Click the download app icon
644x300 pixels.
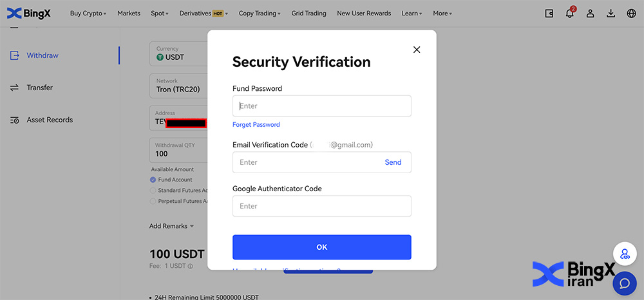click(x=611, y=13)
